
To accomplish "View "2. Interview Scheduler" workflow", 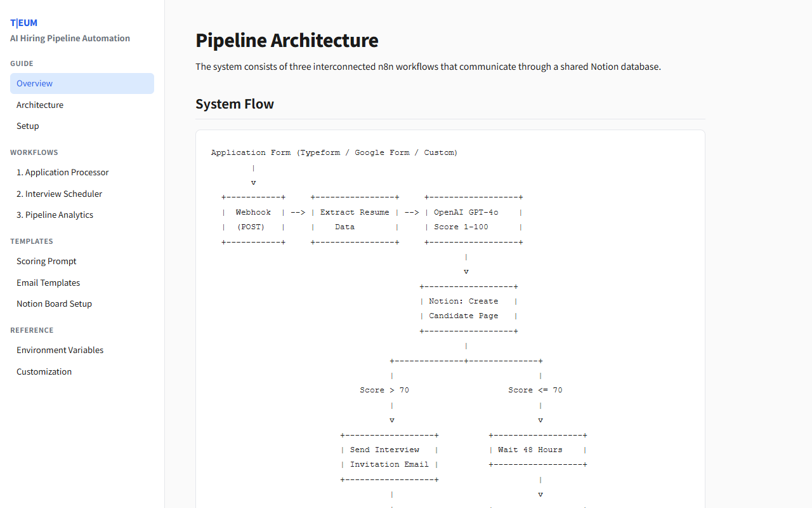I will click(59, 194).
